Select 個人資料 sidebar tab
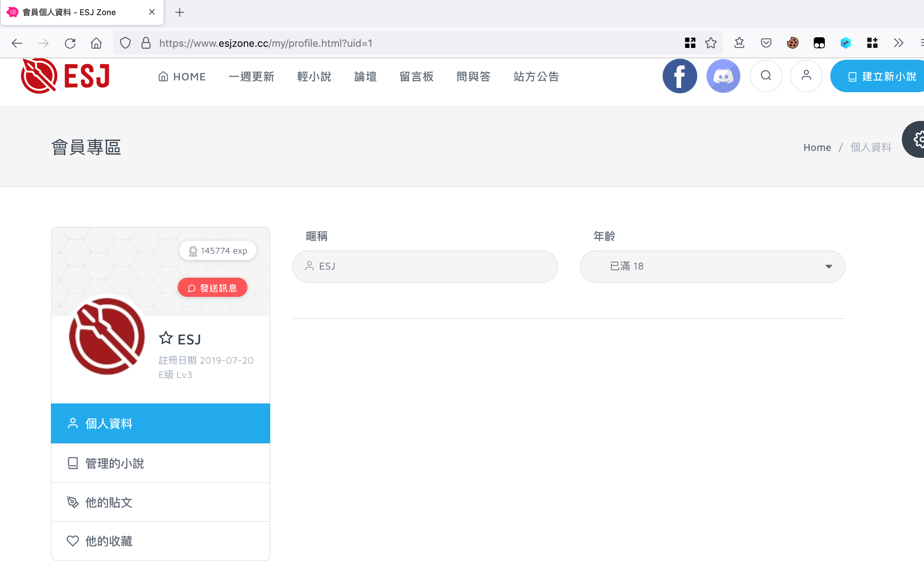Image resolution: width=924 pixels, height=576 pixels. tap(160, 423)
